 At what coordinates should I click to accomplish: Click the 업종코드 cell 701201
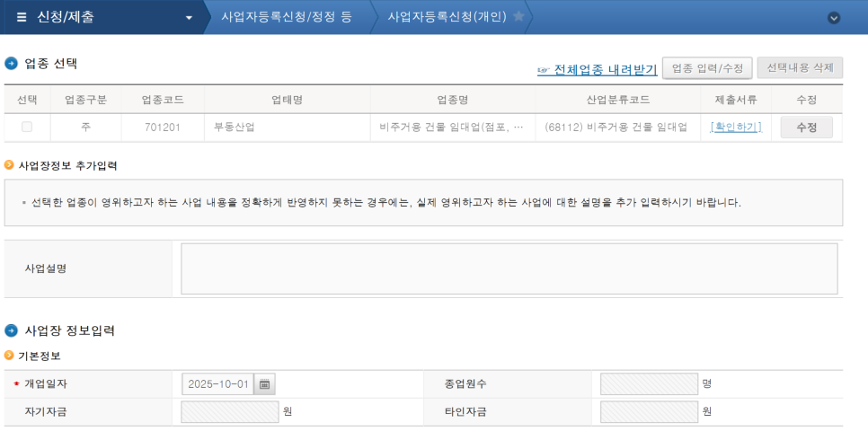[x=163, y=128]
